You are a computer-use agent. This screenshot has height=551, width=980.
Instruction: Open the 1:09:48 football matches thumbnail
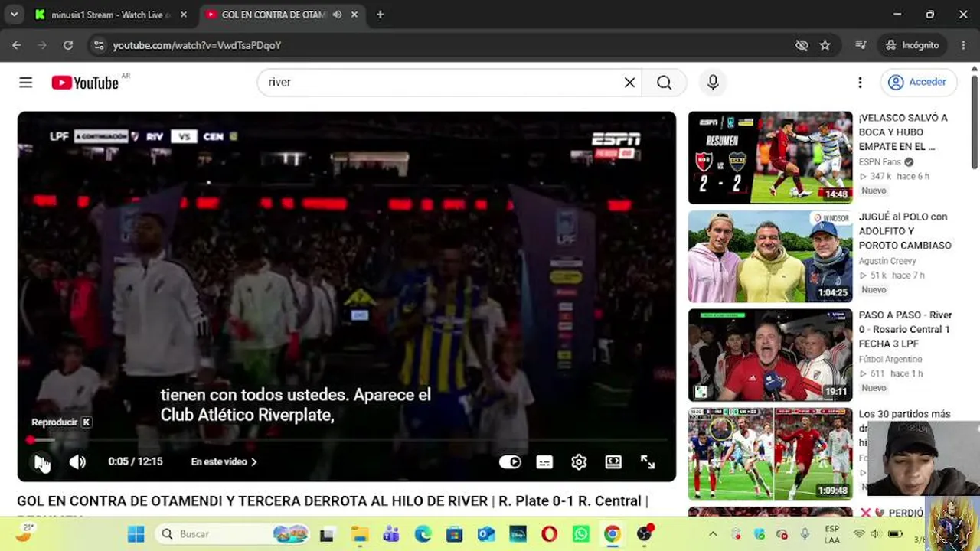(770, 455)
